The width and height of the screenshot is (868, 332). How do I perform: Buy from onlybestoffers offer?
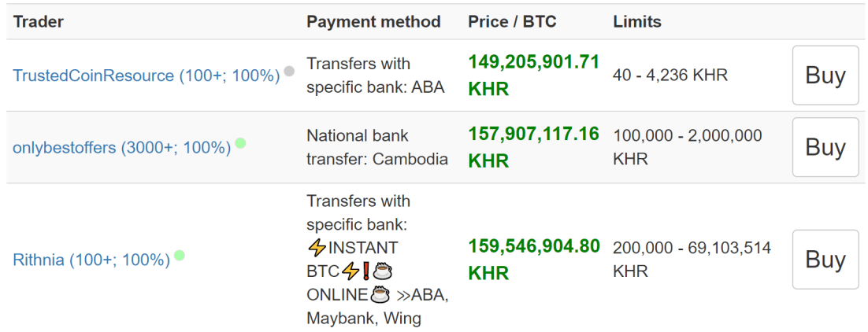825,147
